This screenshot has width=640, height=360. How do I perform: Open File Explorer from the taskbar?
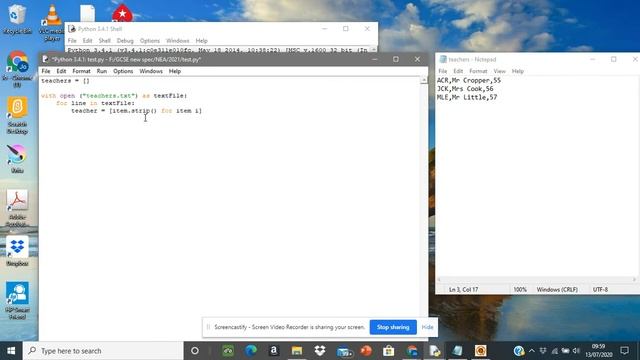[297, 351]
